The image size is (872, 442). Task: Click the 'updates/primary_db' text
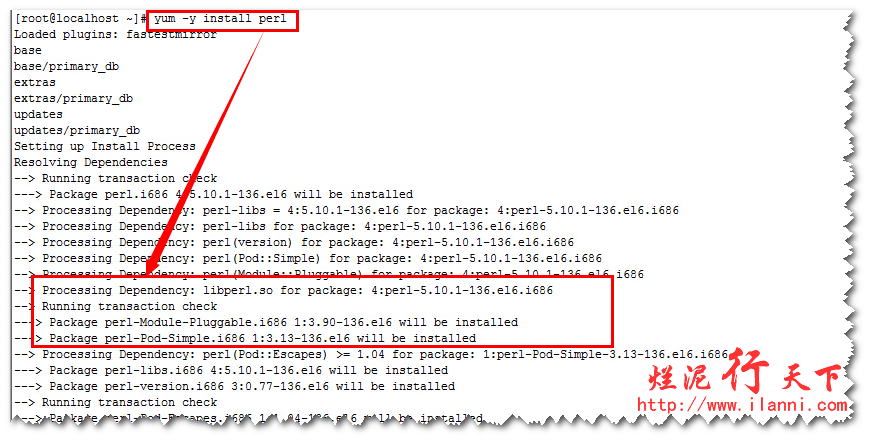[77, 131]
